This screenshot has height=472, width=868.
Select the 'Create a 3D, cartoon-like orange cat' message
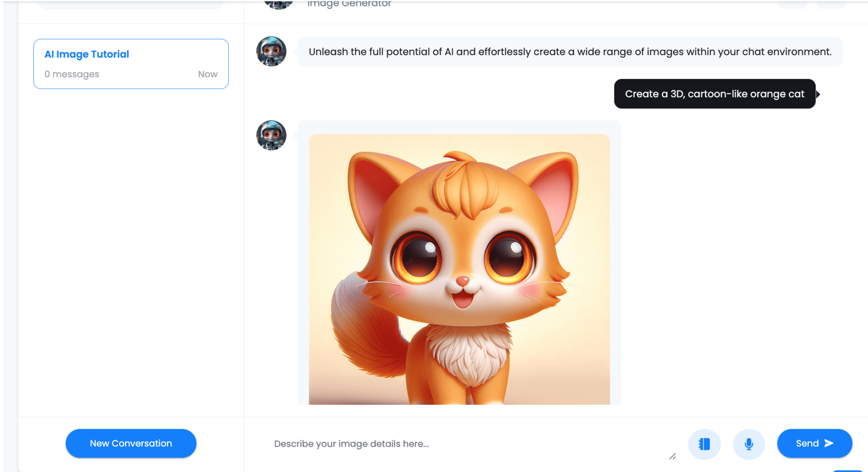(714, 94)
